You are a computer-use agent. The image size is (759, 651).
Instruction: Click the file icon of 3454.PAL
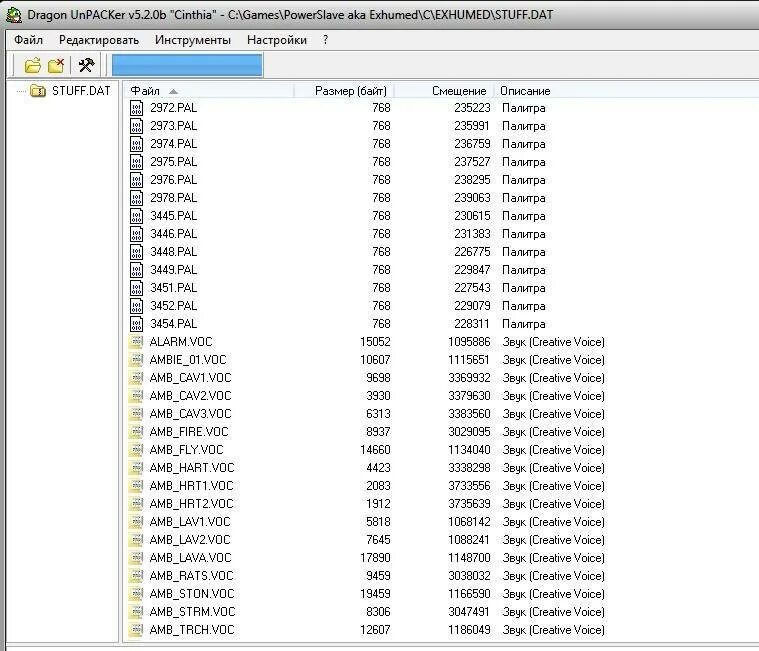point(137,324)
